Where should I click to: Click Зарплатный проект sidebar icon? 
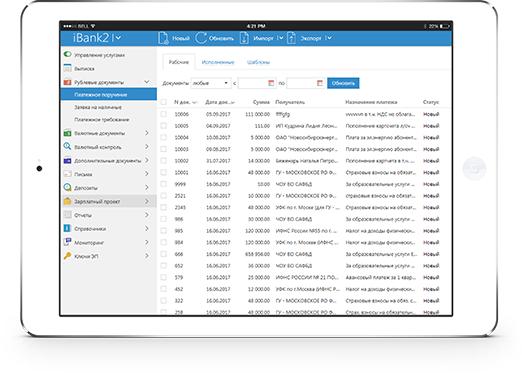[67, 201]
